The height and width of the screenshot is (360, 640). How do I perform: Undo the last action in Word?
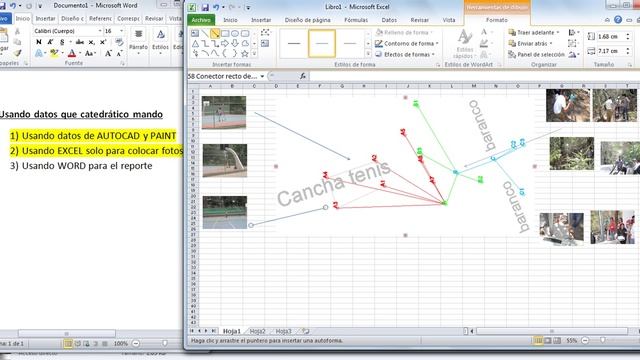[13, 6]
